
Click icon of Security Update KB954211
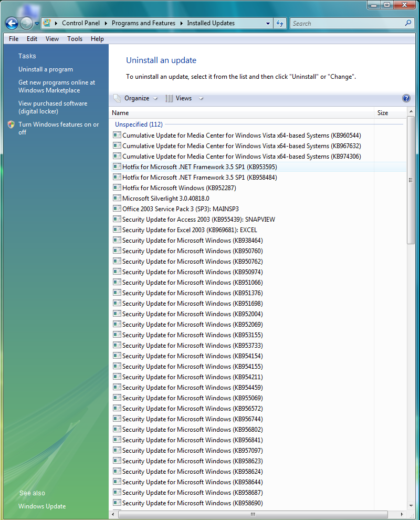(x=117, y=377)
